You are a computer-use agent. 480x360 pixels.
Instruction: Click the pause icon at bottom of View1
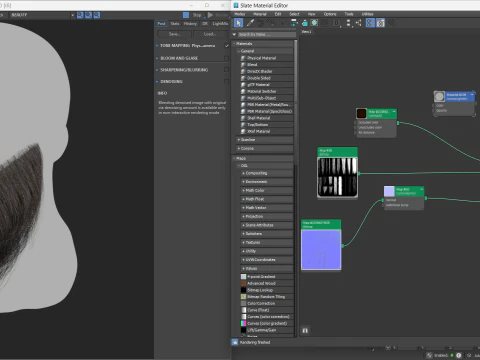(305, 330)
